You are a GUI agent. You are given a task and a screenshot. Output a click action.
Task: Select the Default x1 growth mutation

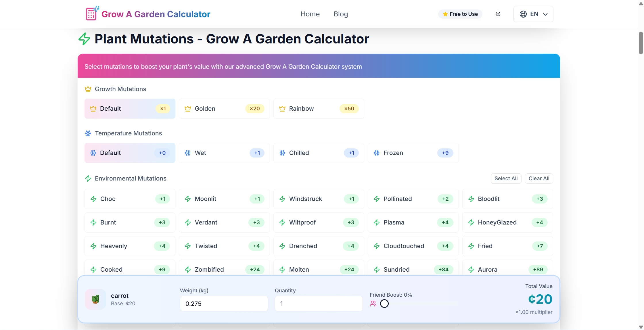click(130, 109)
